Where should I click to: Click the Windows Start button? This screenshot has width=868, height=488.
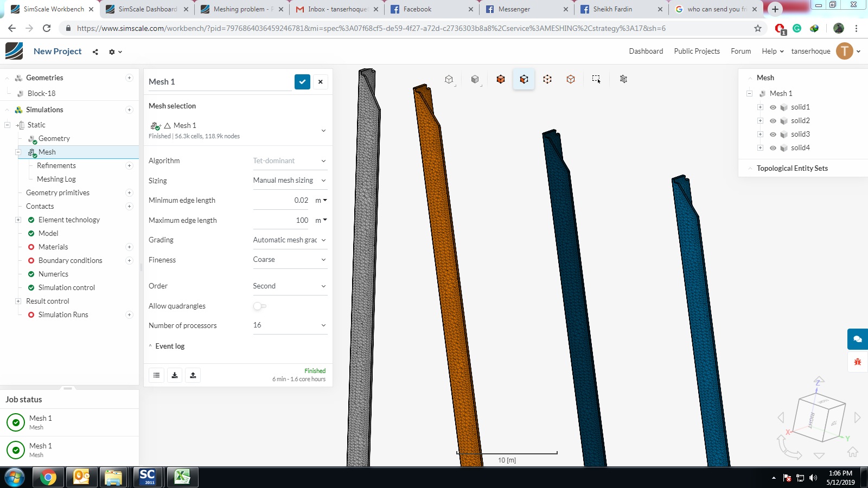(x=15, y=477)
